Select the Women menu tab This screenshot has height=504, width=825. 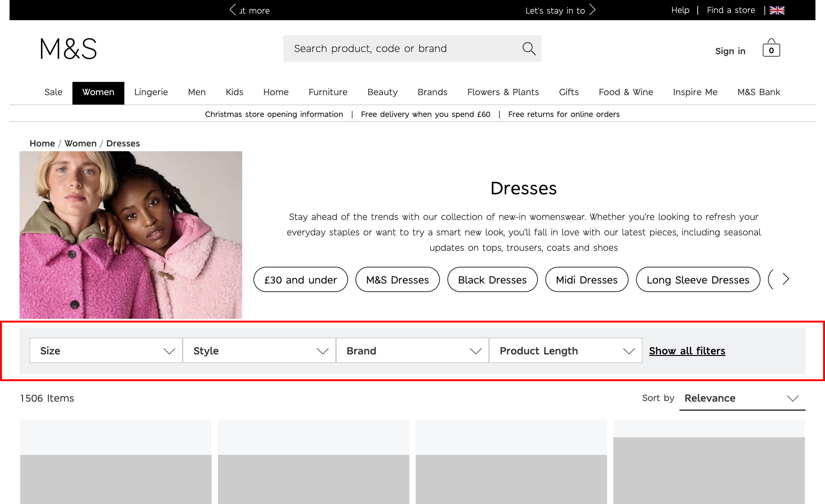(99, 92)
